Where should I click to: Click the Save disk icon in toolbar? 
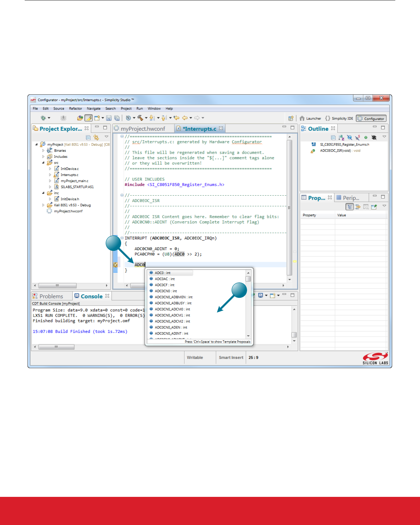[x=109, y=118]
